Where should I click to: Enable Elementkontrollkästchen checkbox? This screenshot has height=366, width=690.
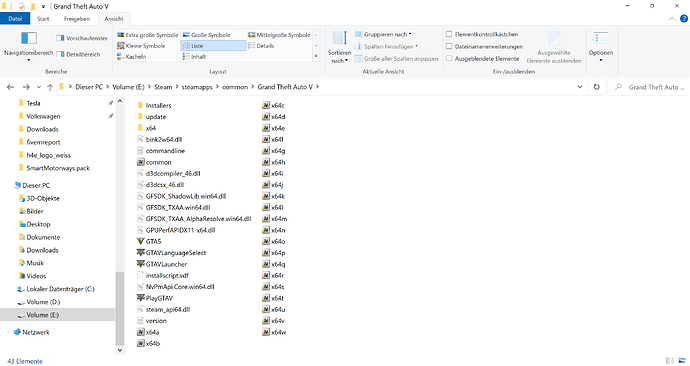pyautogui.click(x=449, y=34)
